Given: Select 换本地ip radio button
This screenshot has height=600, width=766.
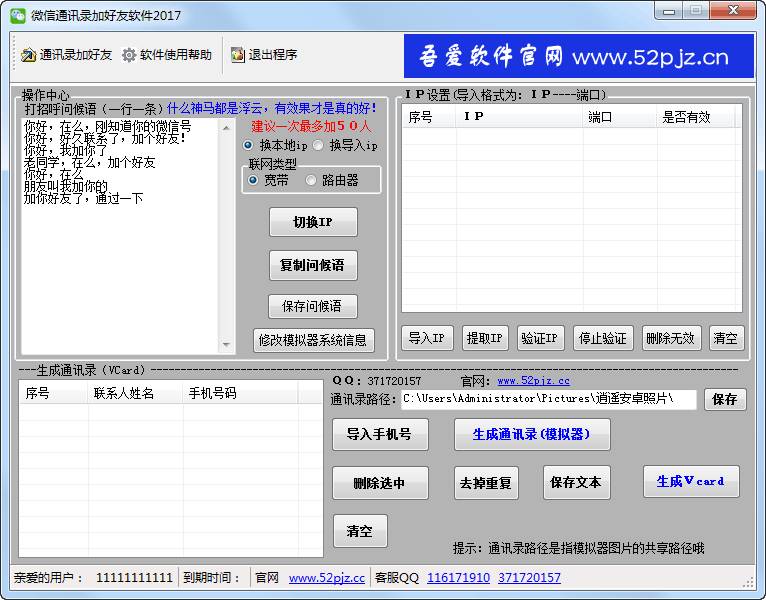Looking at the screenshot, I should coord(277,145).
